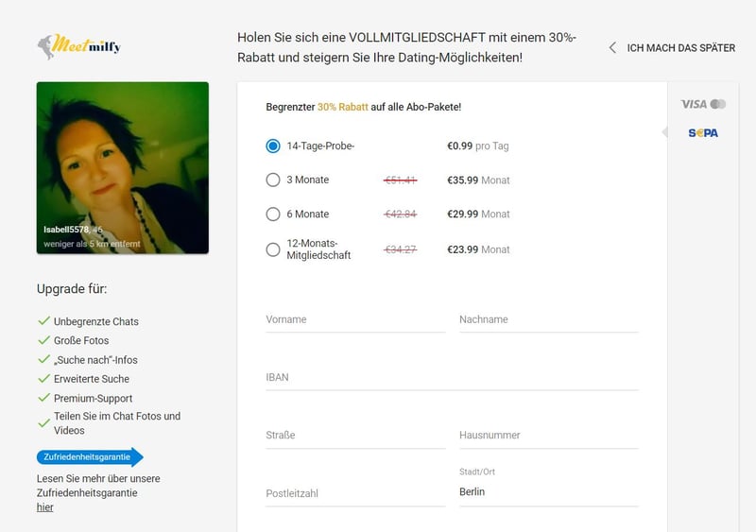Click the checkmark beside Erweiterte Suche
The image size is (756, 532).
click(43, 378)
